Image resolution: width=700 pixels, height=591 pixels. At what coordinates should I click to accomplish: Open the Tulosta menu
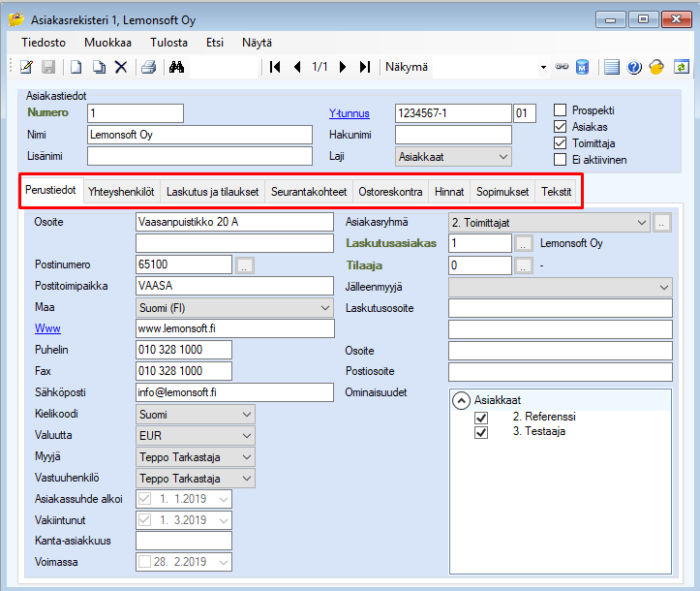[x=168, y=43]
